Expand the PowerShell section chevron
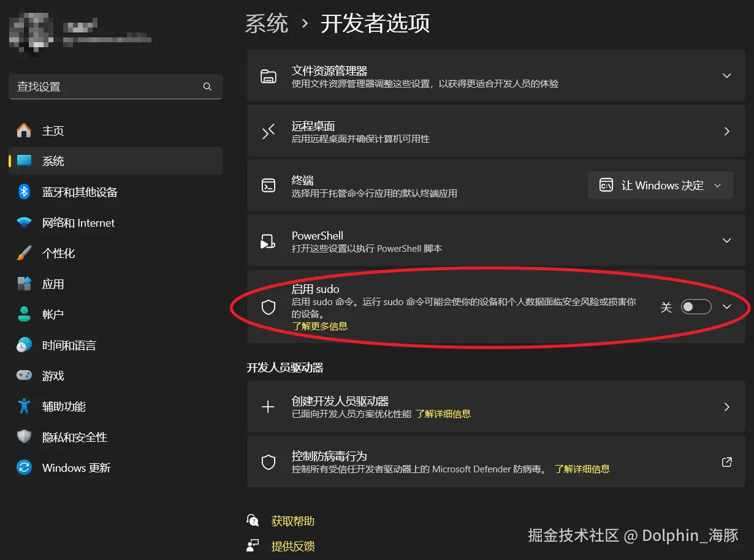This screenshot has width=754, height=560. (x=727, y=241)
